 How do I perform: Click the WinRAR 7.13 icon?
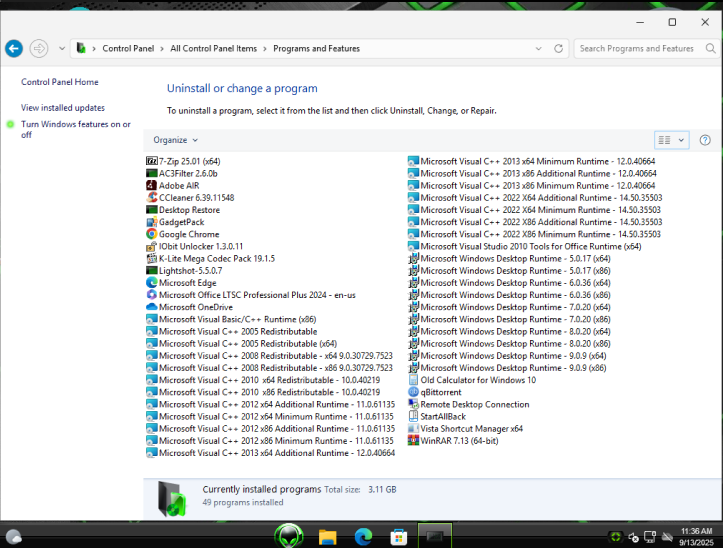[x=413, y=441]
